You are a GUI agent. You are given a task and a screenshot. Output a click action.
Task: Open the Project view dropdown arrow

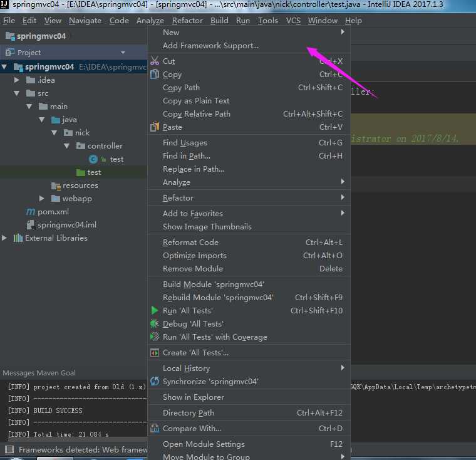click(x=123, y=53)
